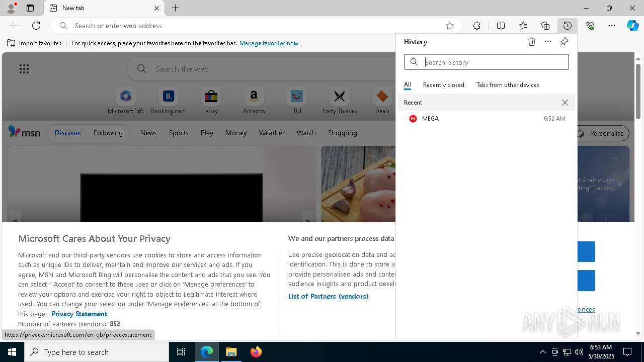Open weather card options ellipsis
Viewport: 644px width, 362px height.
614,158
